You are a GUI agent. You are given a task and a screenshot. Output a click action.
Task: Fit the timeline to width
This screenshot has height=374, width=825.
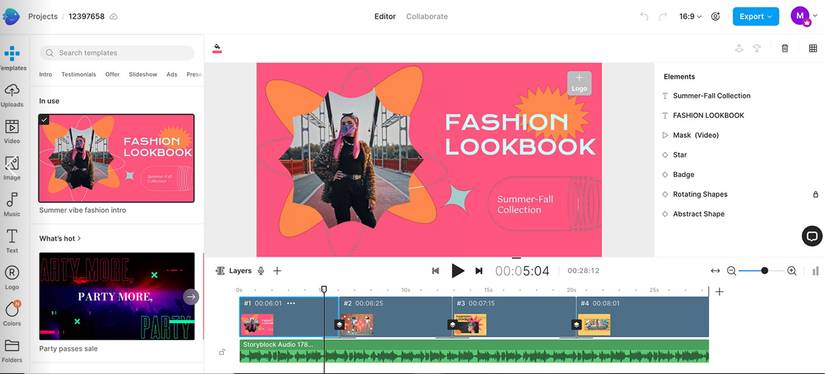click(x=715, y=271)
